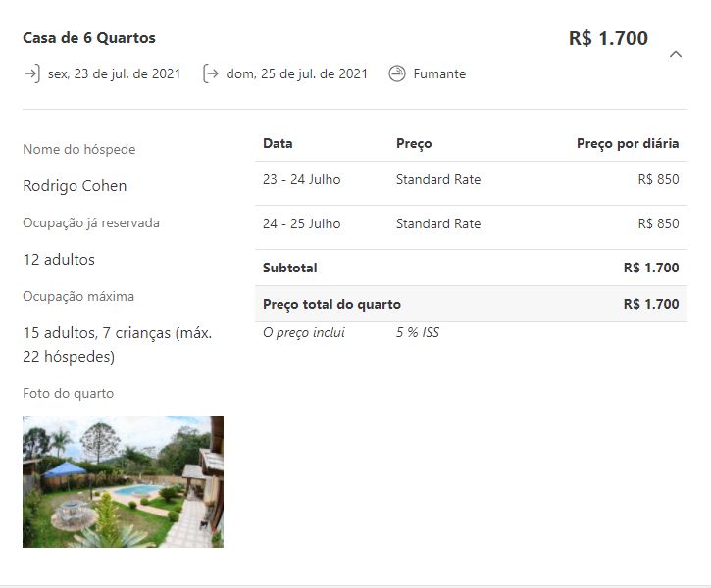Click the 12 adultos occupancy text
This screenshot has height=588, width=711.
[x=59, y=260]
